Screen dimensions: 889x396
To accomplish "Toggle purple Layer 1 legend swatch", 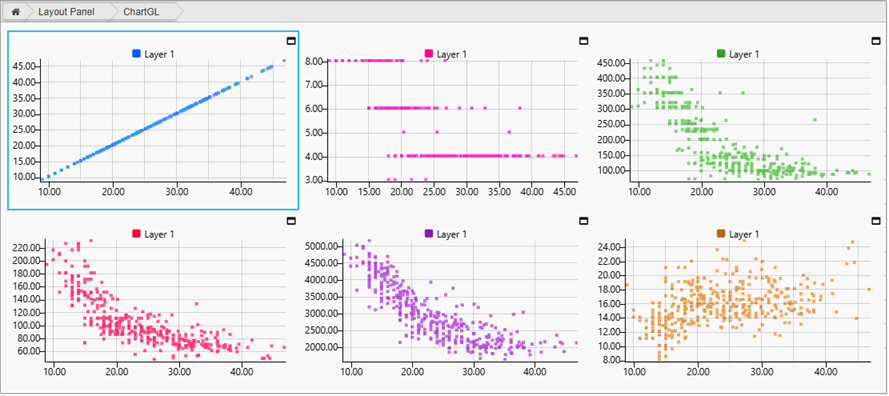I will click(x=429, y=234).
